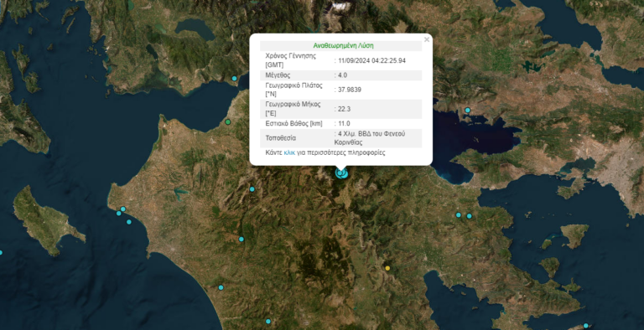
Task: Close the earthquake info popup
Action: [x=427, y=40]
